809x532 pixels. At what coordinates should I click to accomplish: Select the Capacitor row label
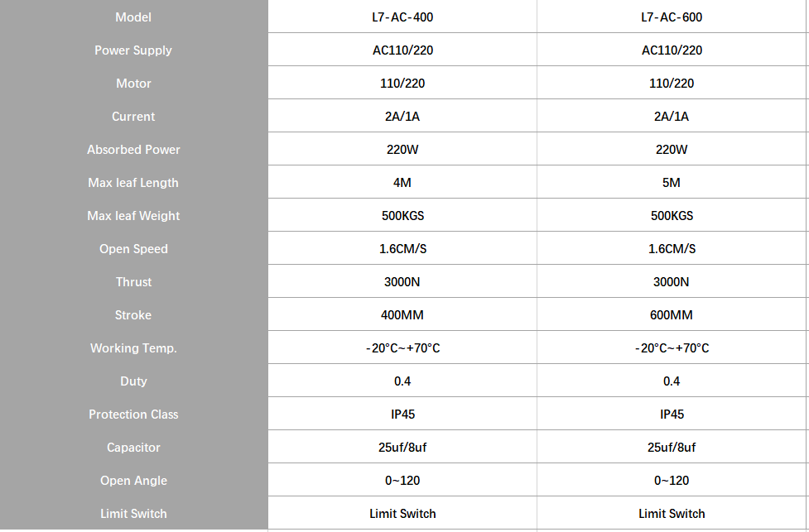tap(133, 447)
